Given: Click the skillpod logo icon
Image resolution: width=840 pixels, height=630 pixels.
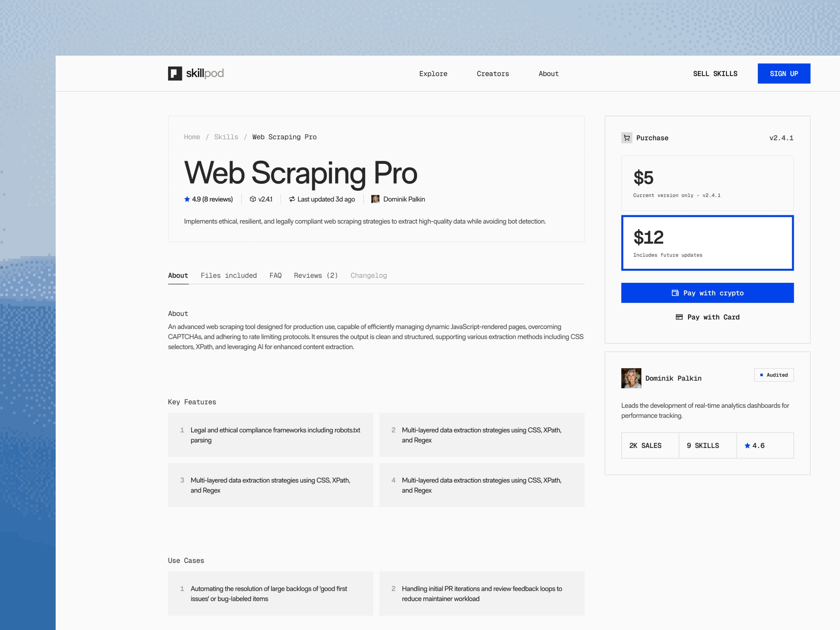Looking at the screenshot, I should point(175,73).
